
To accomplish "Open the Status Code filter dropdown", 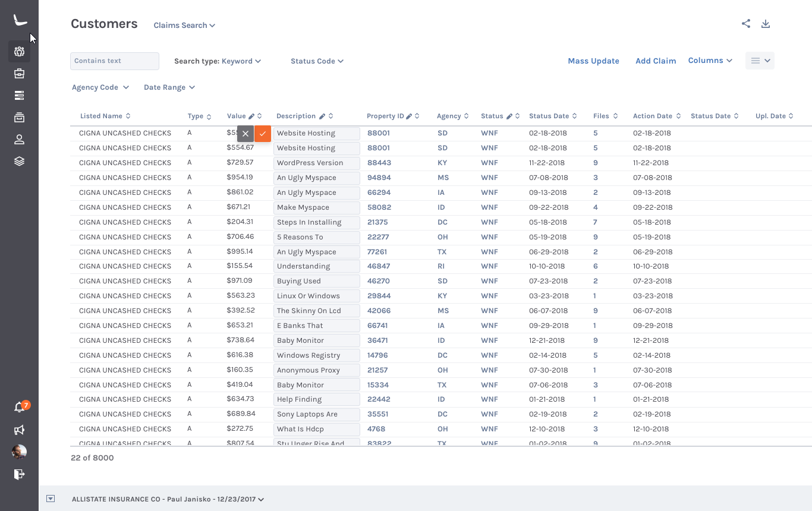I will [x=317, y=61].
